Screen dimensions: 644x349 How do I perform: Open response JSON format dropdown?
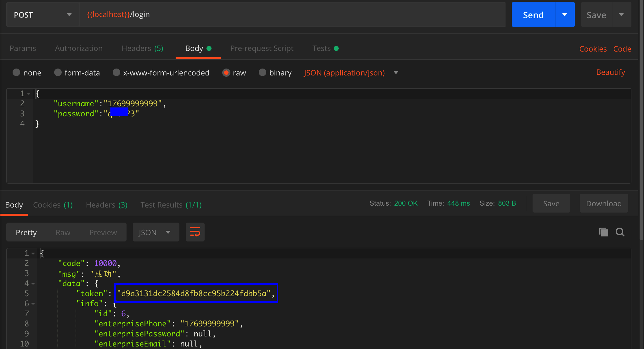tap(156, 232)
